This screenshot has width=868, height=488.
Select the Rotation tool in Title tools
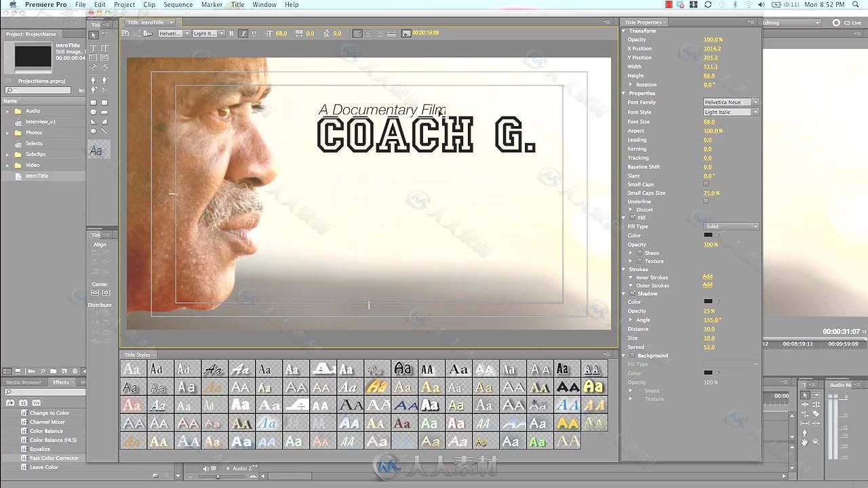105,35
